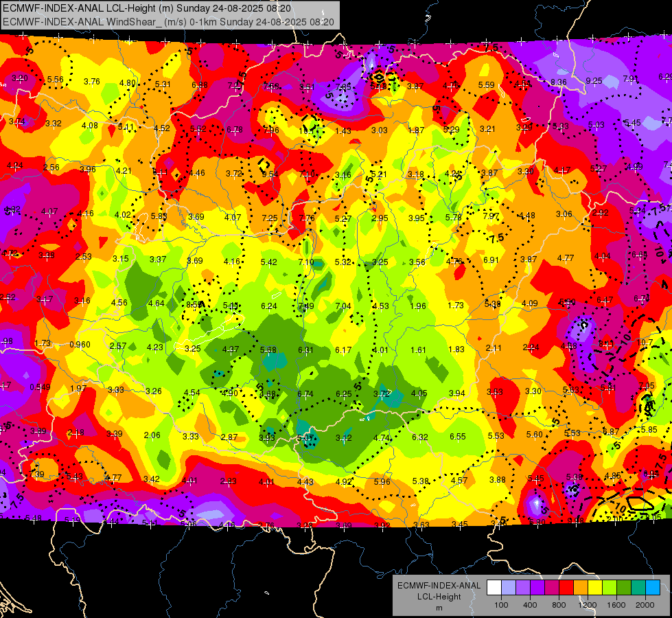Click the wind shear value 10.7
This screenshot has width=672, height=618.
(645, 342)
